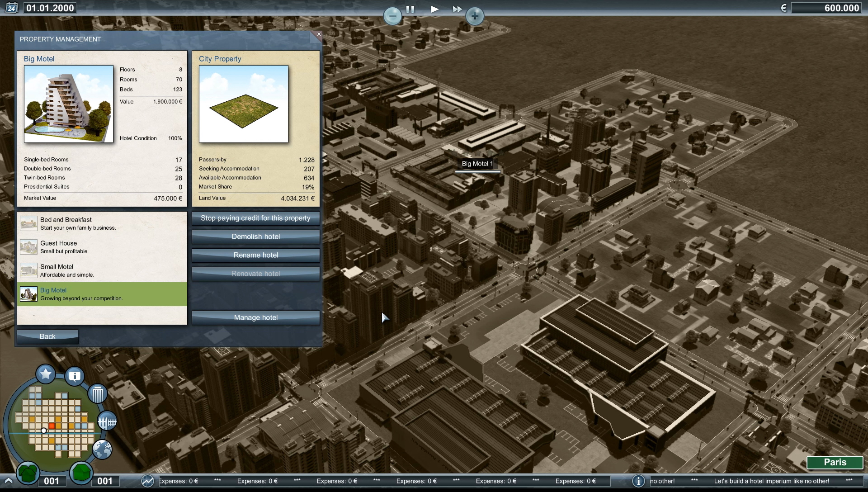Screen dimensions: 868x492
Task: Open the world globe icon near the minimap
Action: tap(103, 450)
